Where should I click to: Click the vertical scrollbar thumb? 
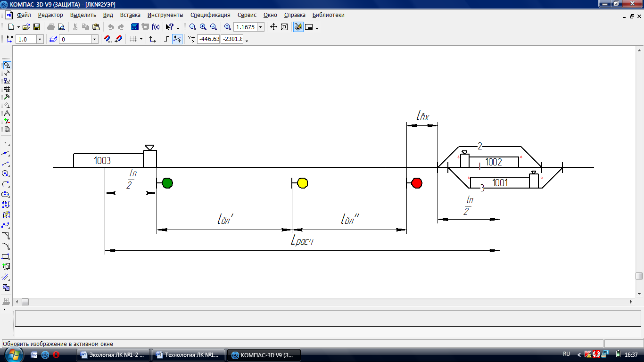tap(639, 276)
